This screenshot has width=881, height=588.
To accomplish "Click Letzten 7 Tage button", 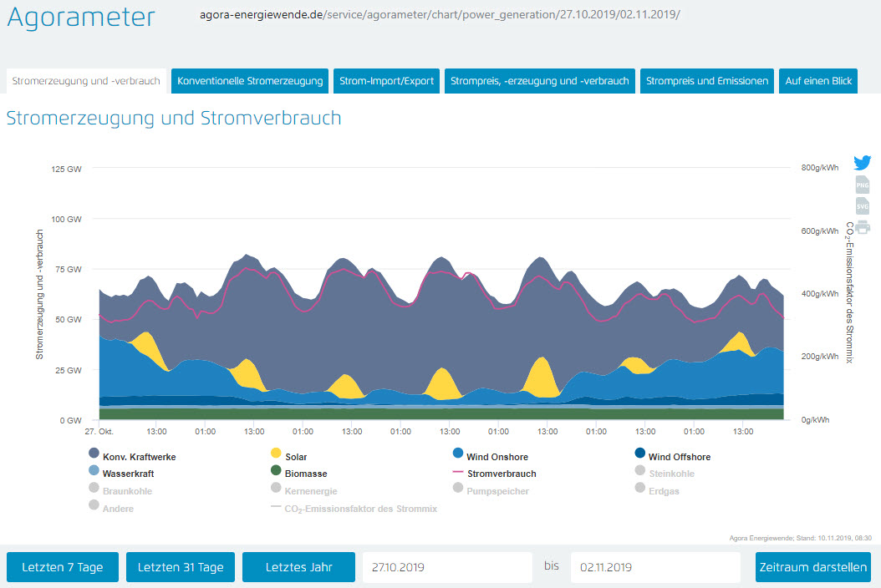I will tap(63, 567).
